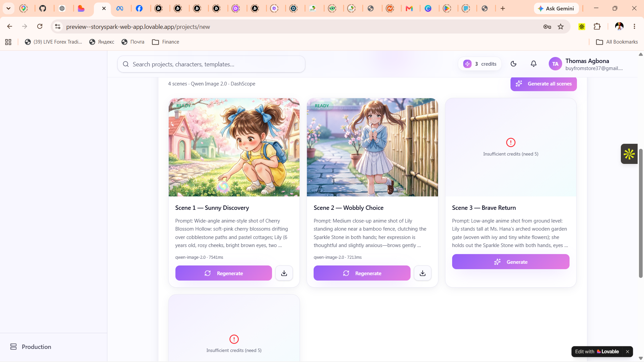Screen dimensions: 644x362
Task: Click the Ask Gemini button
Action: [556, 8]
